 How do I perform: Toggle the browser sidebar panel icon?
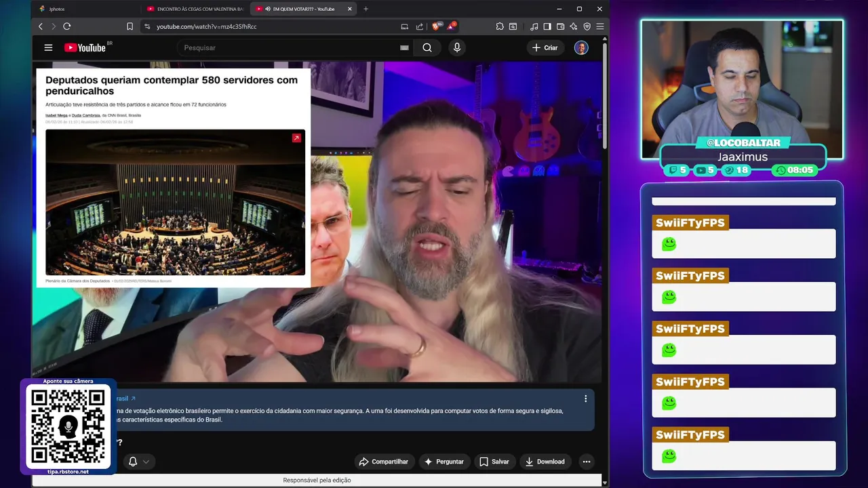pyautogui.click(x=547, y=26)
